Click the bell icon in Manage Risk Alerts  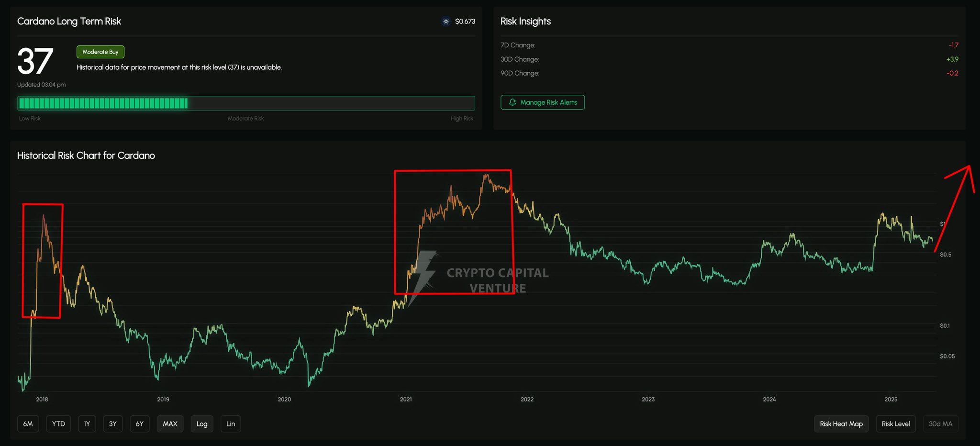pyautogui.click(x=512, y=102)
